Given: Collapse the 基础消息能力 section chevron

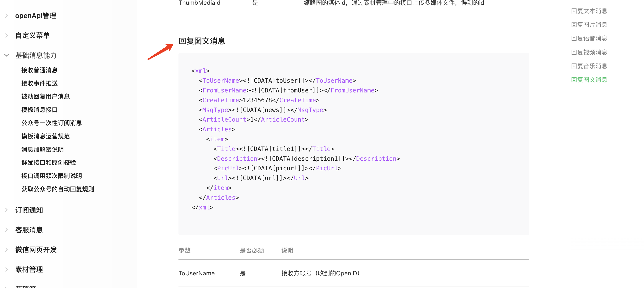Looking at the screenshot, I should [x=7, y=55].
